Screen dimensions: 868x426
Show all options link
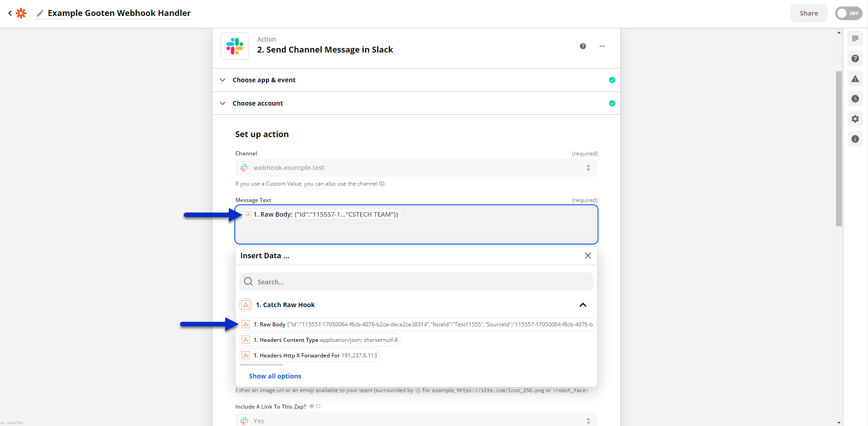tap(275, 376)
